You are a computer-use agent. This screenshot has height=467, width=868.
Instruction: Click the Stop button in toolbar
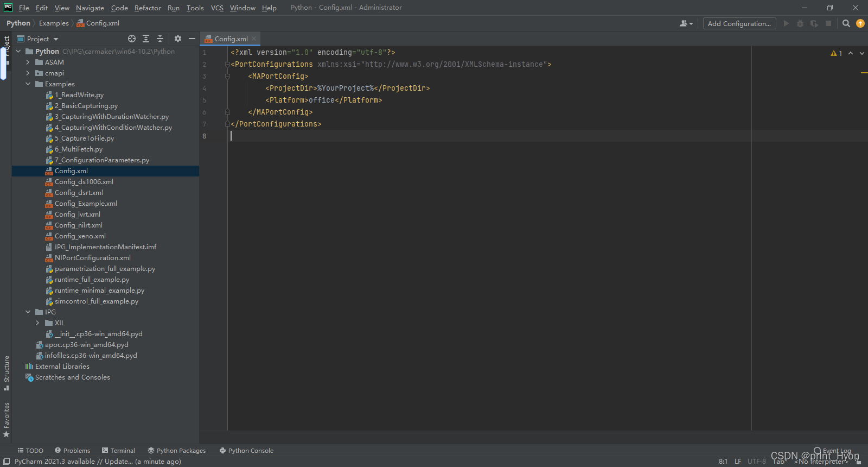click(x=828, y=23)
